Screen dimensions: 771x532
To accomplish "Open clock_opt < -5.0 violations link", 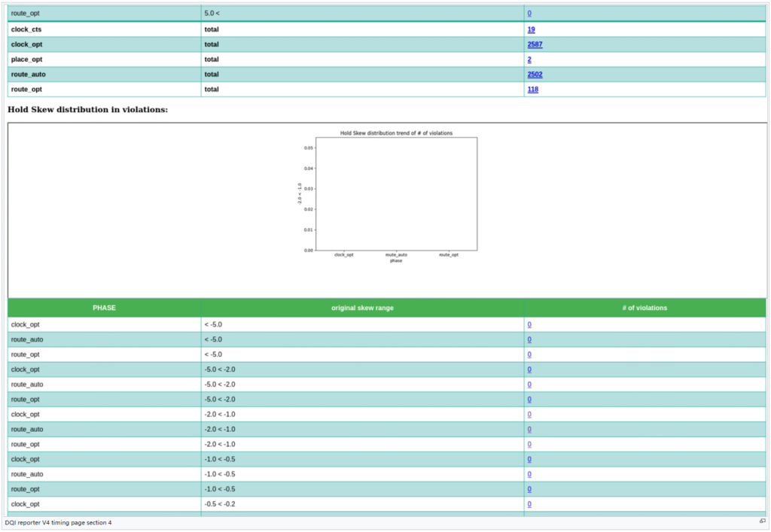I will click(529, 325).
